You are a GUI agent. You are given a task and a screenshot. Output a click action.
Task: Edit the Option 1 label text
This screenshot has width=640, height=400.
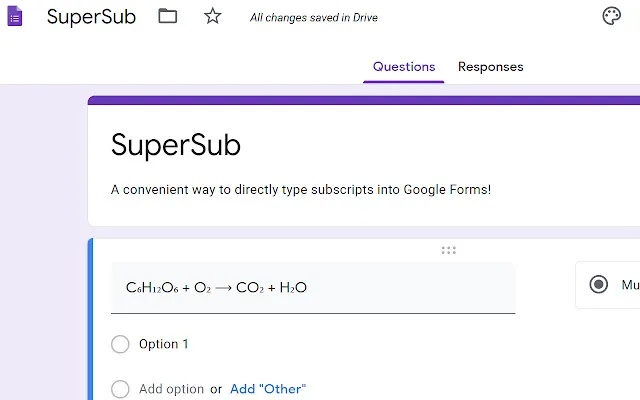[x=164, y=344]
